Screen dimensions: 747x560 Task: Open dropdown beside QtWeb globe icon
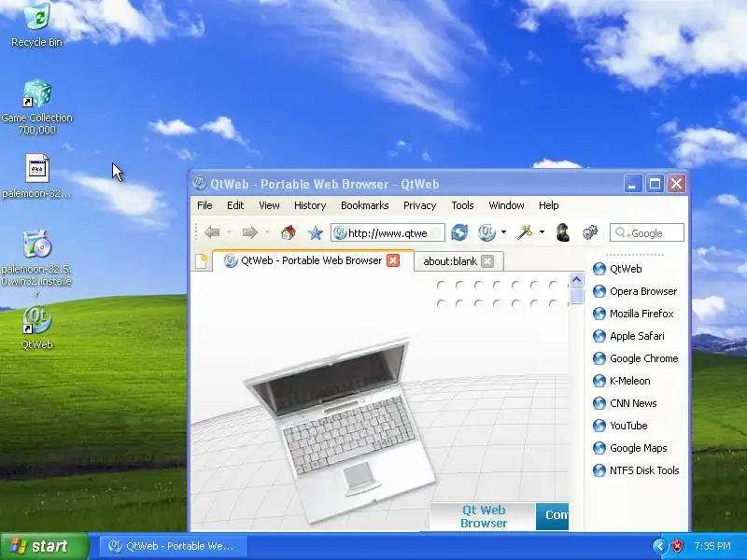503,232
